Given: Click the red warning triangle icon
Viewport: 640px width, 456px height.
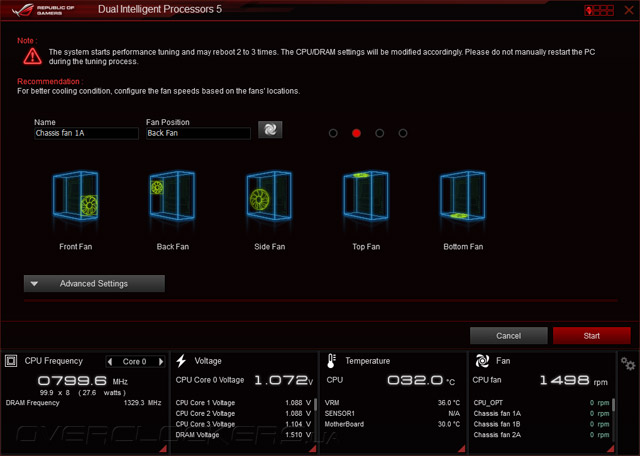Looking at the screenshot, I should click(x=32, y=56).
